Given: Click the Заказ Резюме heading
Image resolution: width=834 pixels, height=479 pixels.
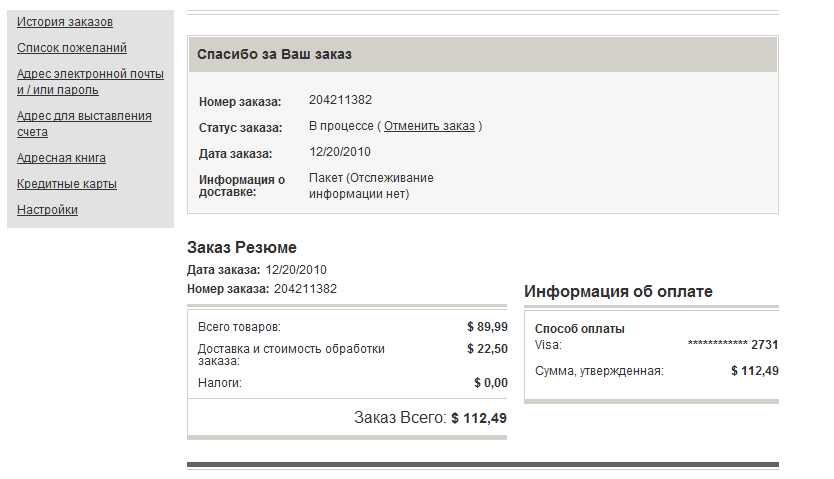Looking at the screenshot, I should [242, 248].
